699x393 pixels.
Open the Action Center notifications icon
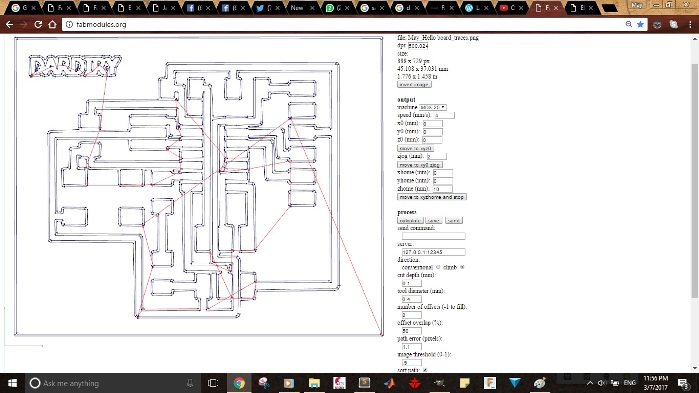tap(683, 383)
